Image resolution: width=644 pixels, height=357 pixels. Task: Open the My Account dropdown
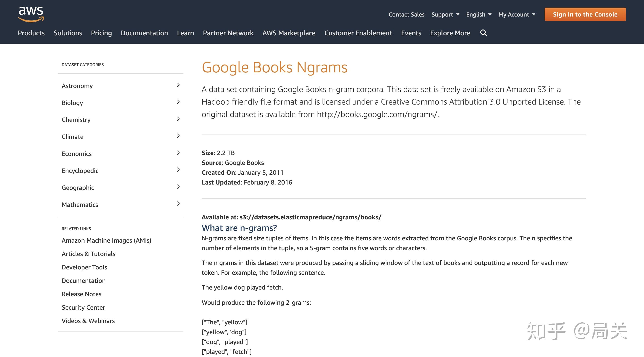[x=517, y=15]
